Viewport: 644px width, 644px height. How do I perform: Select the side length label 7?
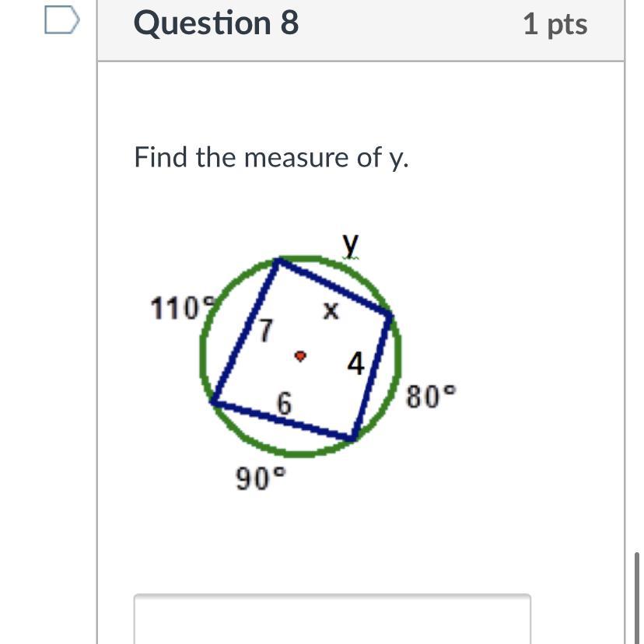[x=266, y=331]
